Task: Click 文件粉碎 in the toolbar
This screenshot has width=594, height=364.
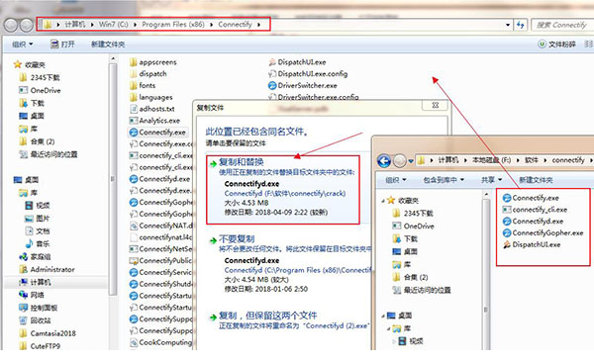Action: [556, 45]
